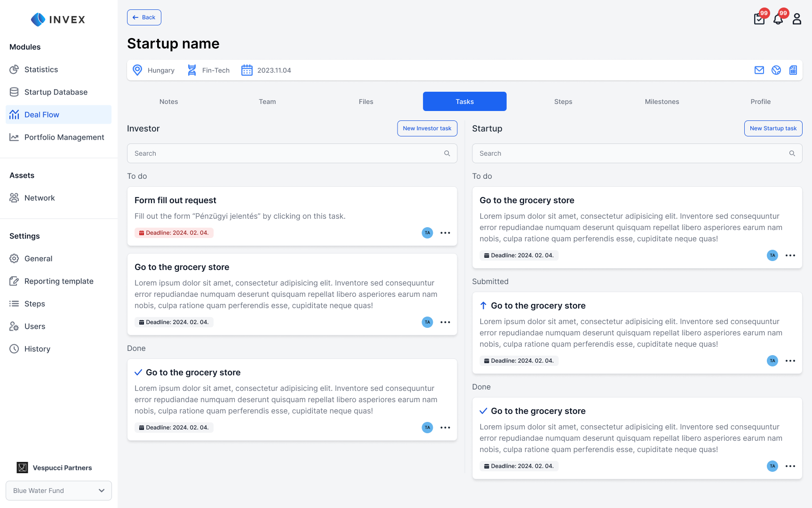Image resolution: width=812 pixels, height=508 pixels.
Task: Click the Startup tasks search field
Action: 630,153
